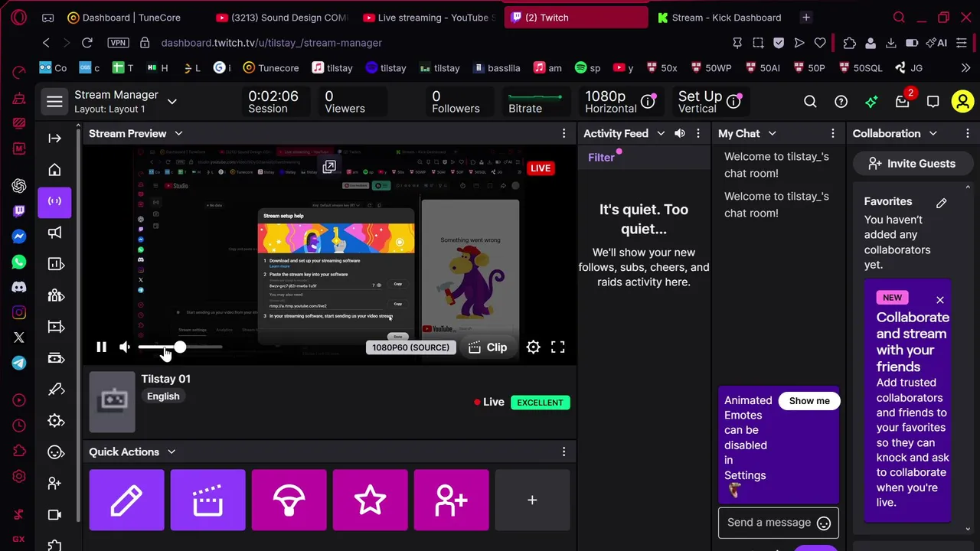Viewport: 980px width, 551px height.
Task: Edit the collaboration Favorites list
Action: [x=942, y=203]
